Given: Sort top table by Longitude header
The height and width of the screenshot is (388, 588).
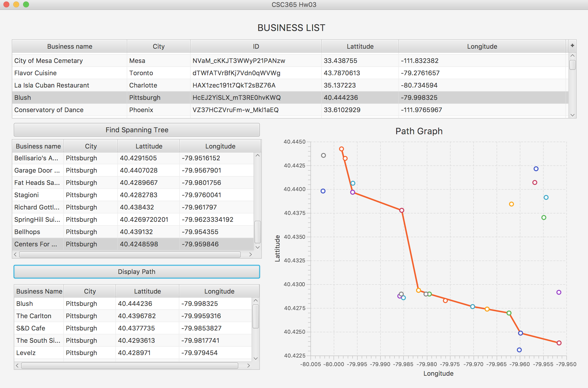Looking at the screenshot, I should coord(482,46).
